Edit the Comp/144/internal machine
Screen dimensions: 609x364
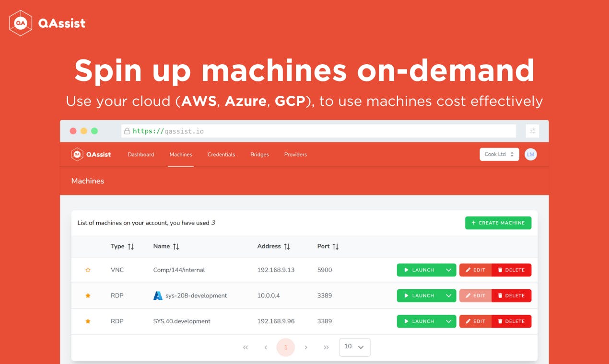pyautogui.click(x=475, y=270)
